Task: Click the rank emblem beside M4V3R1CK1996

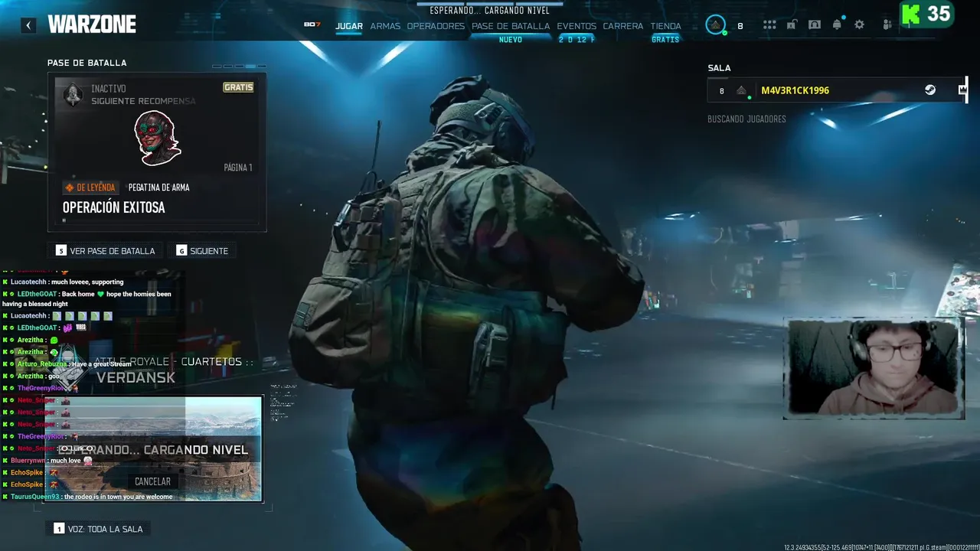Action: tap(741, 90)
